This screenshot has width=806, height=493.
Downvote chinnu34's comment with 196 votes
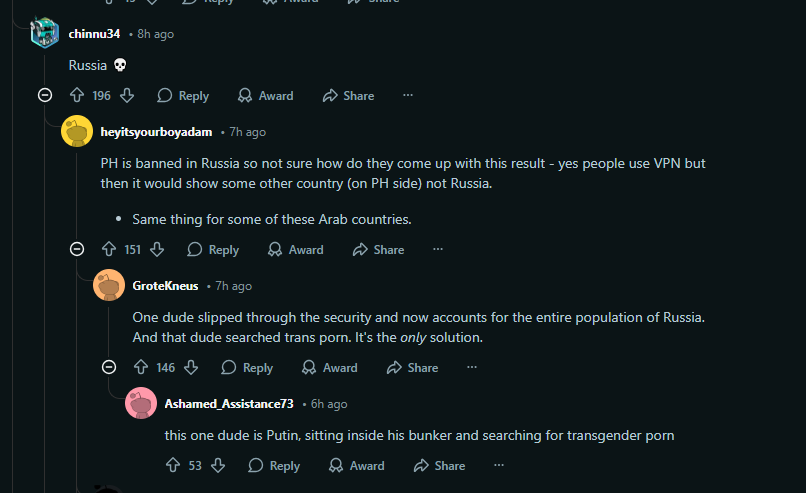[127, 96]
